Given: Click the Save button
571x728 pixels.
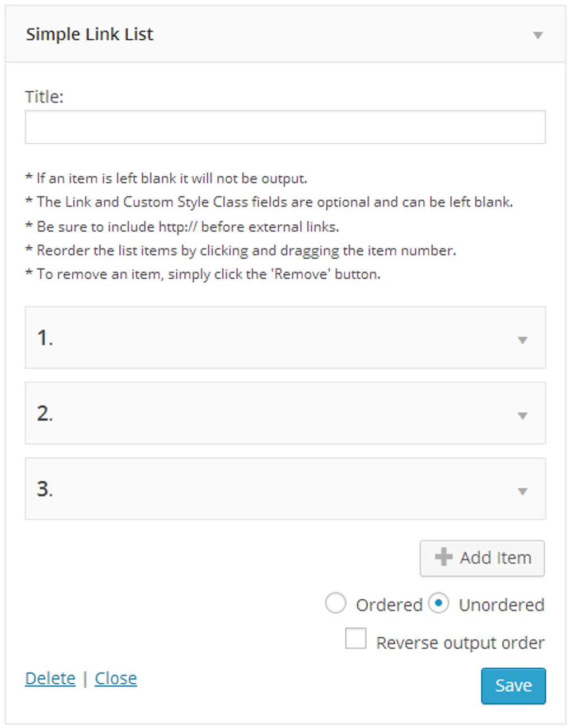Looking at the screenshot, I should point(513,685).
